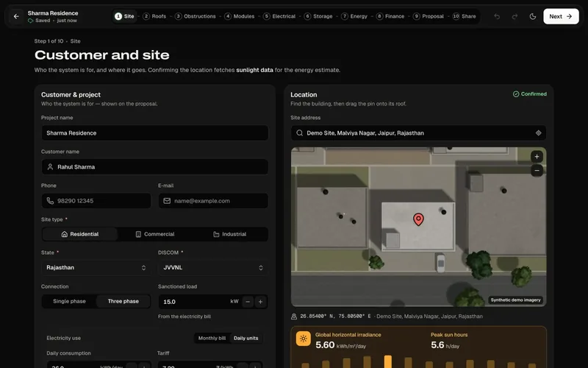The height and width of the screenshot is (368, 588).
Task: Click the redo icon
Action: 515,16
